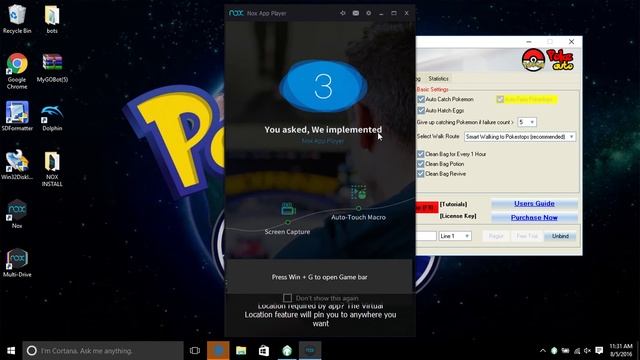
Task: Open the Windows Store taskbar icon
Action: tap(264, 351)
